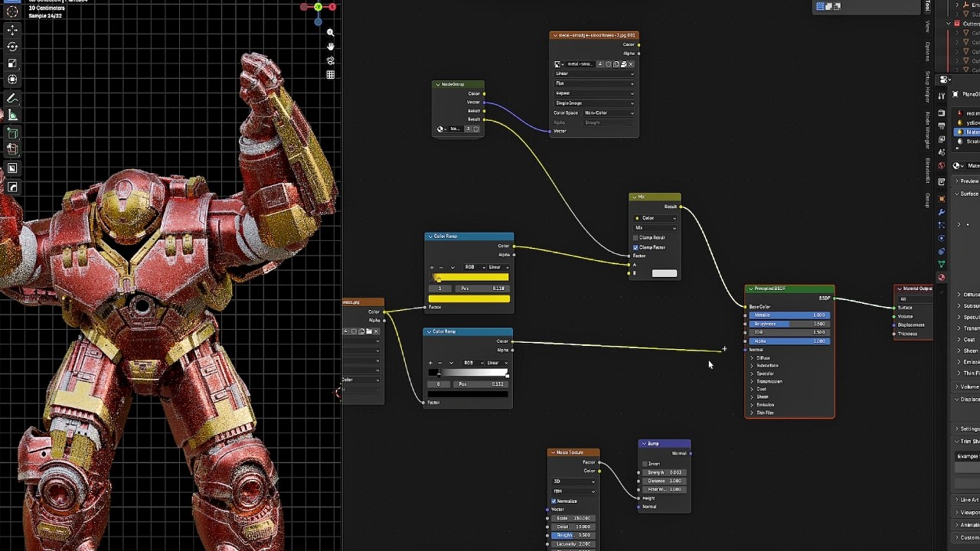Screen dimensions: 980x551
Task: Toggle Invert checkbox in Bump node
Action: 643,464
